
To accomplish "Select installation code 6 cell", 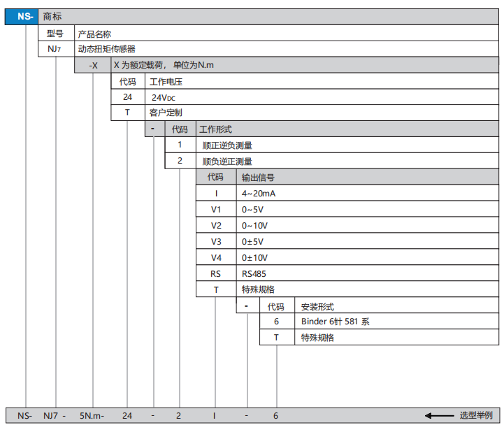I will (277, 322).
